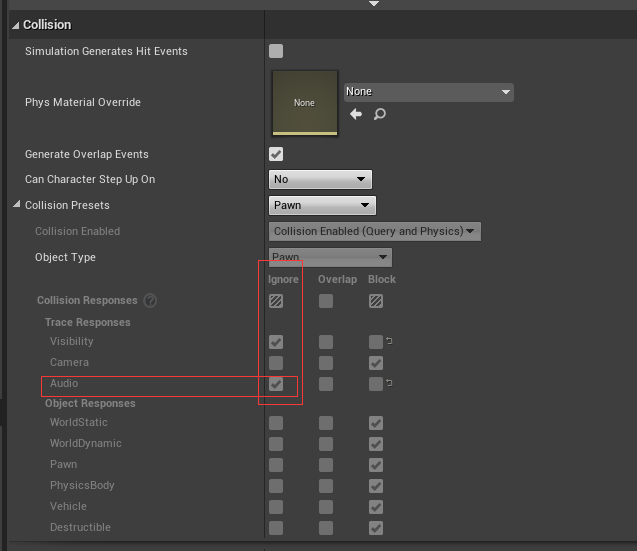This screenshot has height=551, width=637.
Task: Disable Generate Overlap Events checkbox
Action: pyautogui.click(x=276, y=154)
